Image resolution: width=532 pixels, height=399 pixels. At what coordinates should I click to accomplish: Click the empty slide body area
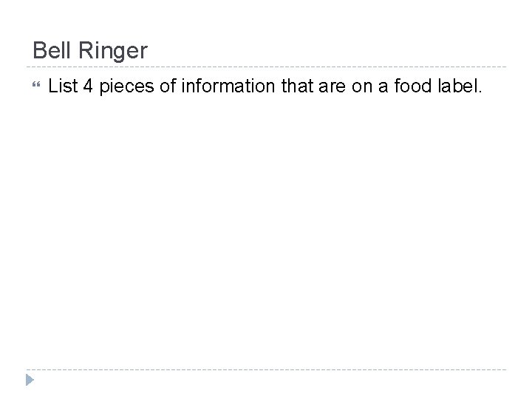[266, 231]
